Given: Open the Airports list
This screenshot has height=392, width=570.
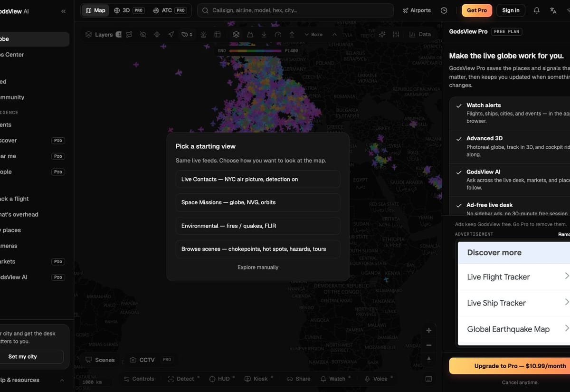Looking at the screenshot, I should point(417,10).
